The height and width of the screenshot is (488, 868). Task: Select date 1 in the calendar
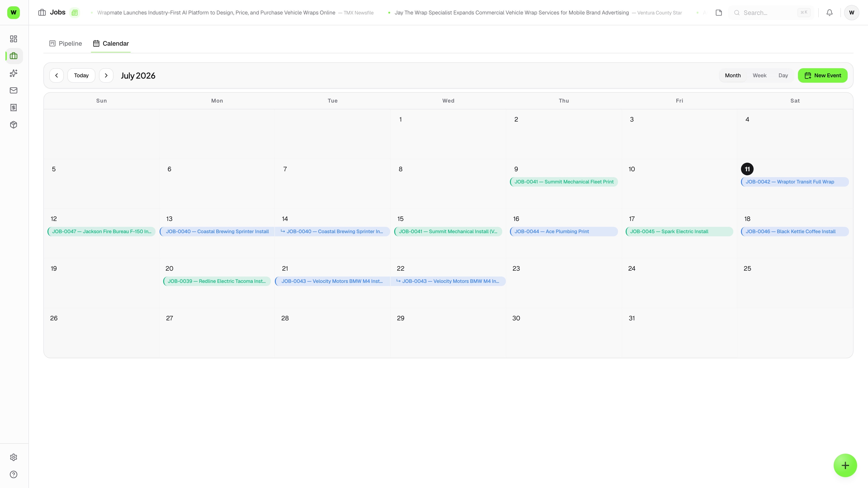[400, 119]
